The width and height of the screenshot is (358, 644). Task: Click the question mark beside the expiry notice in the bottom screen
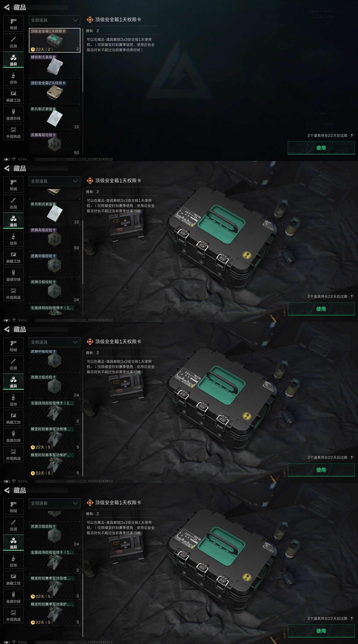(352, 618)
